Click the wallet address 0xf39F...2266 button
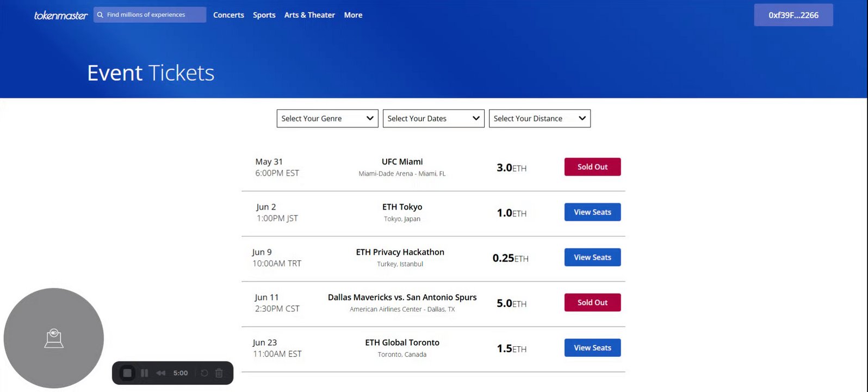868x392 pixels. click(x=793, y=15)
